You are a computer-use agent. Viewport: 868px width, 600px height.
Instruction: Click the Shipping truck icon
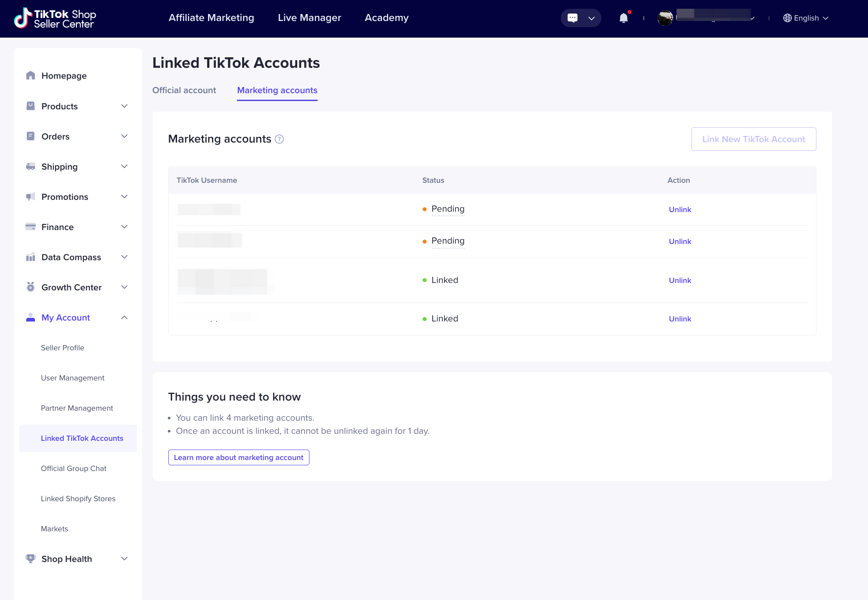click(x=30, y=166)
